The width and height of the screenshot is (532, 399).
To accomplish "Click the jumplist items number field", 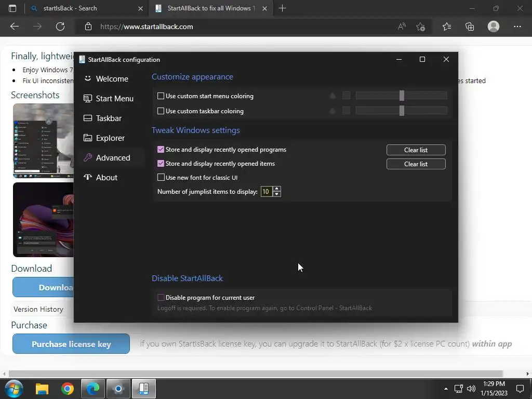I will (x=267, y=191).
